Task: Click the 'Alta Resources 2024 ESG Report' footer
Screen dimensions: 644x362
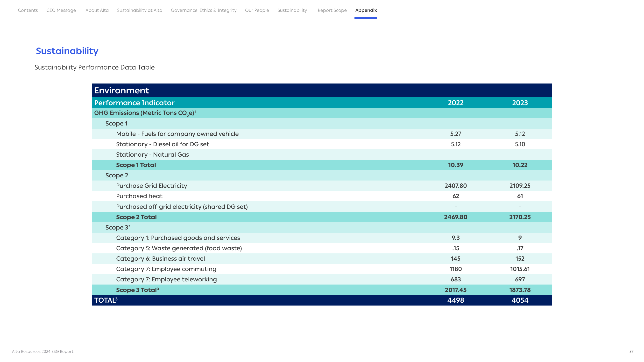Action: (x=42, y=352)
